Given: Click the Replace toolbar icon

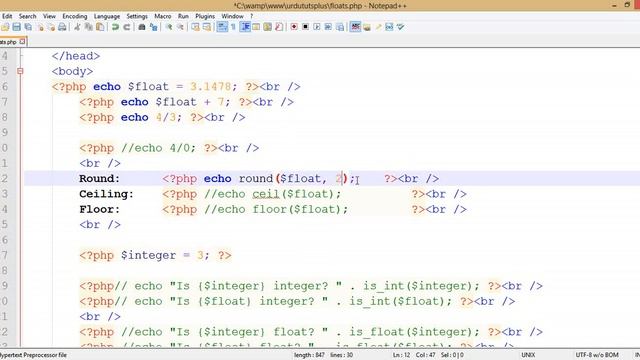Looking at the screenshot, I should [153, 27].
